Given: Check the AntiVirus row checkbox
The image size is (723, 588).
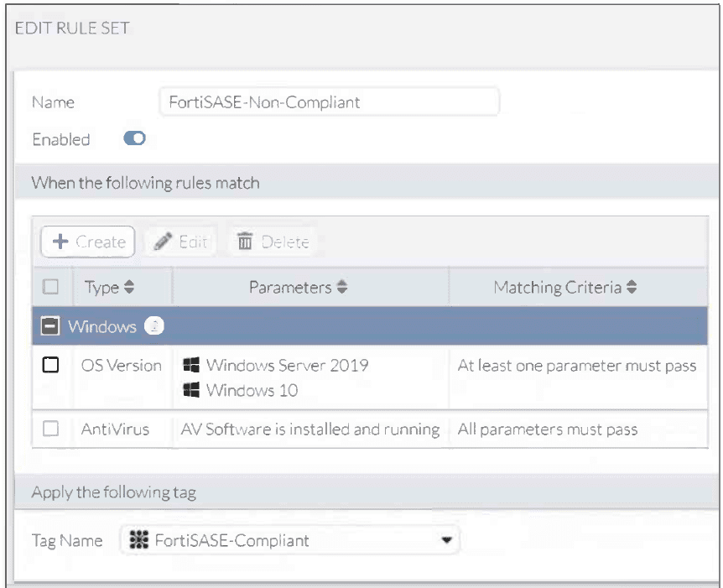Looking at the screenshot, I should coord(50,429).
